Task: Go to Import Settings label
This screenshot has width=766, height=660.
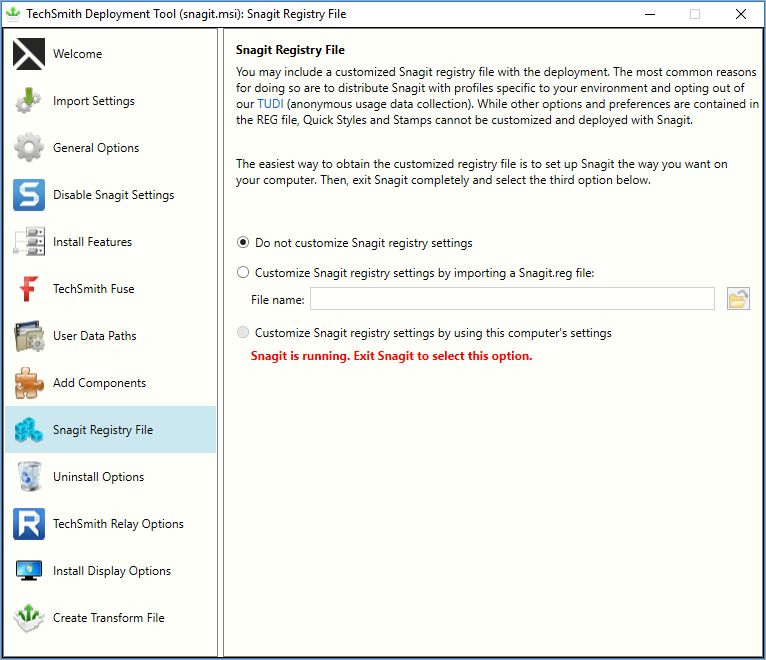Action: (94, 101)
